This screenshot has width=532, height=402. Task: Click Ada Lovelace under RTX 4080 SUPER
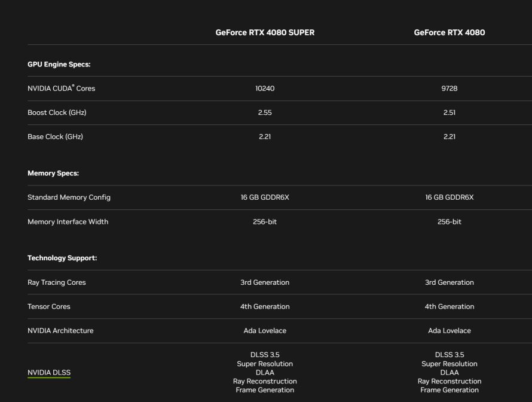tap(265, 331)
